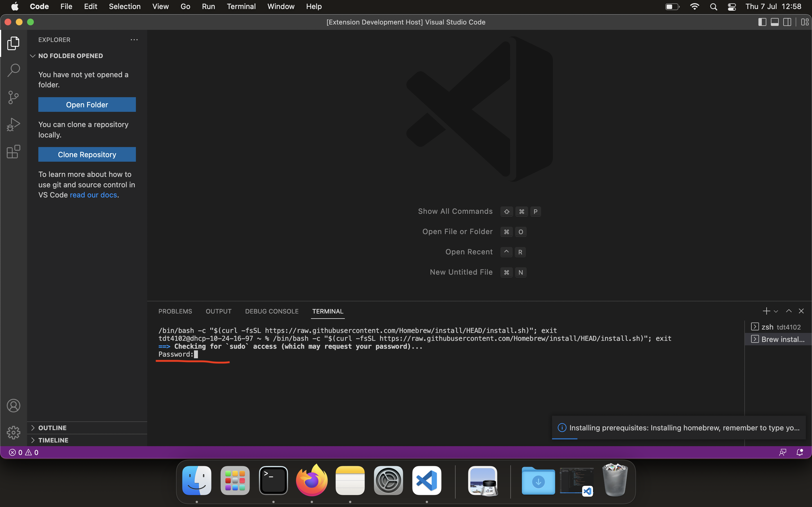Expand the OUTLINE section in sidebar

[33, 428]
